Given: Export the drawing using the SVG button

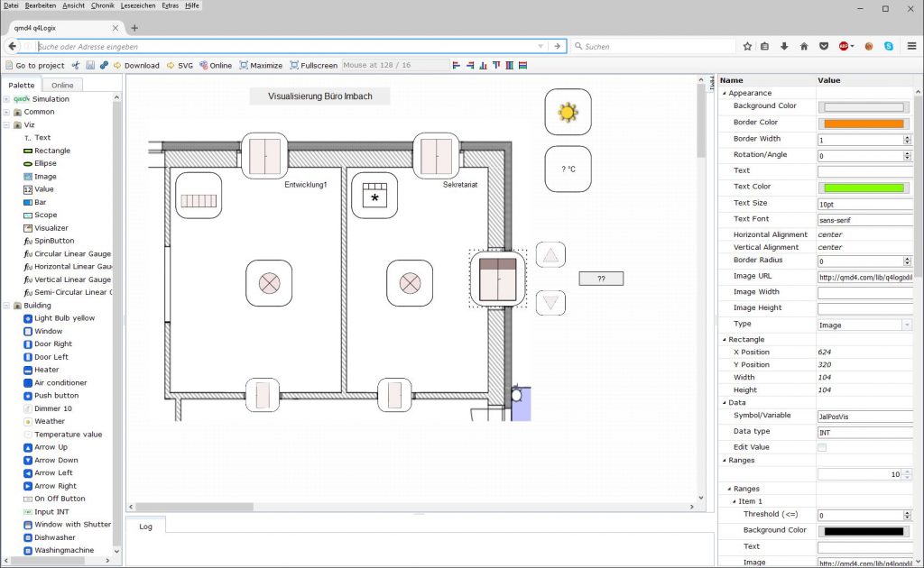Looking at the screenshot, I should [x=180, y=65].
